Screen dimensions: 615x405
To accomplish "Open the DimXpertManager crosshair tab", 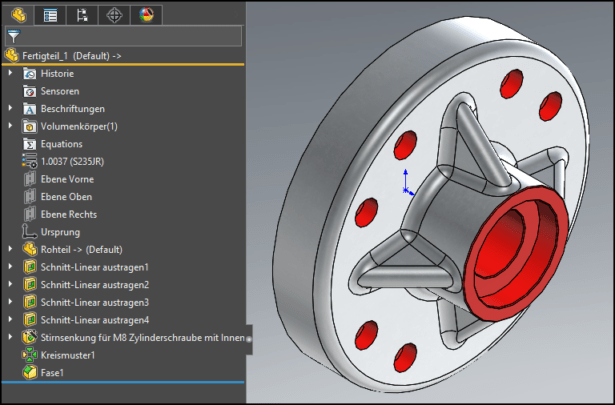I will pos(115,14).
